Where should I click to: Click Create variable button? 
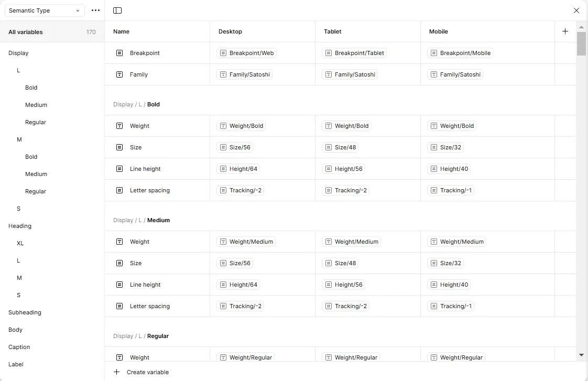(x=147, y=372)
